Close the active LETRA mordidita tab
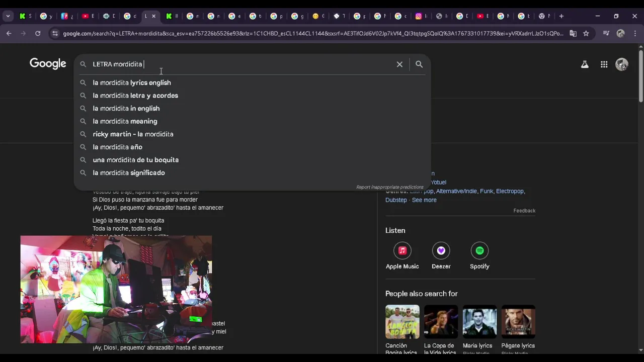 tap(153, 16)
